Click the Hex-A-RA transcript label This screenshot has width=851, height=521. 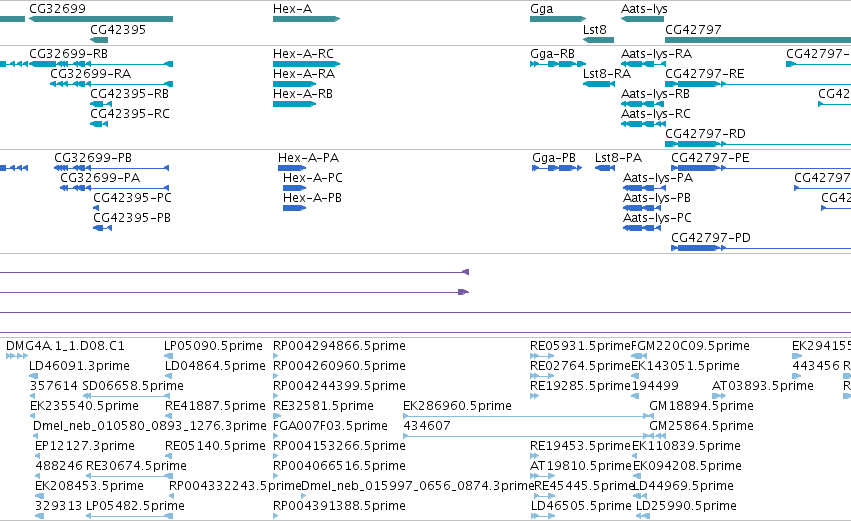point(304,74)
